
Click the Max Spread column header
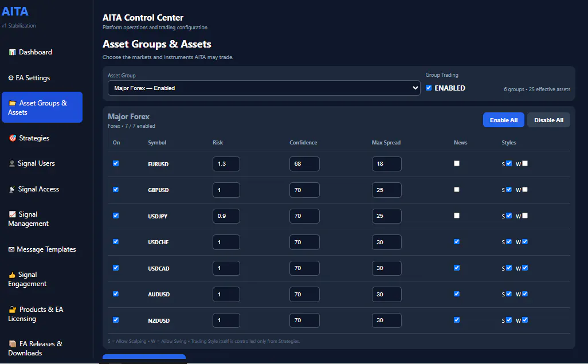pyautogui.click(x=386, y=143)
